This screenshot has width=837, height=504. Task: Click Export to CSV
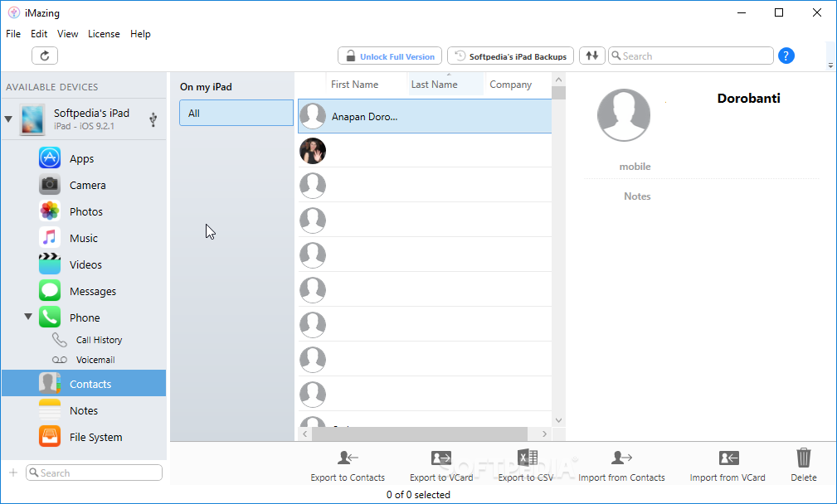pyautogui.click(x=526, y=466)
